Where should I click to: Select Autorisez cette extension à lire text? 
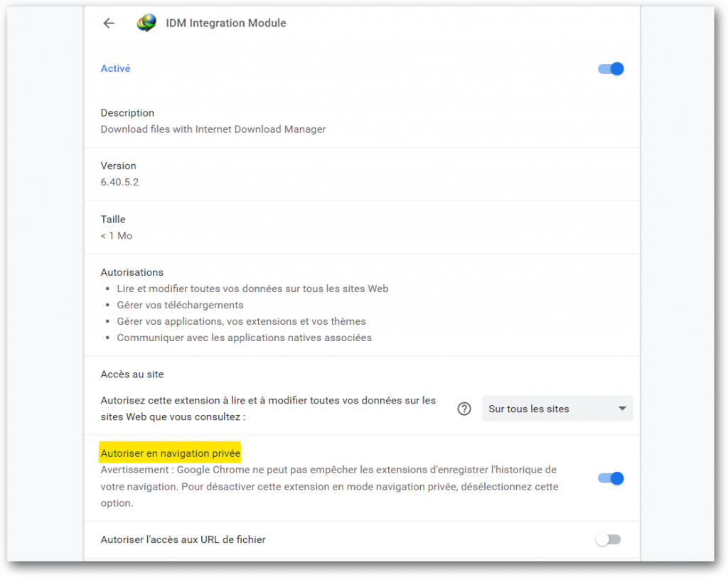268,409
